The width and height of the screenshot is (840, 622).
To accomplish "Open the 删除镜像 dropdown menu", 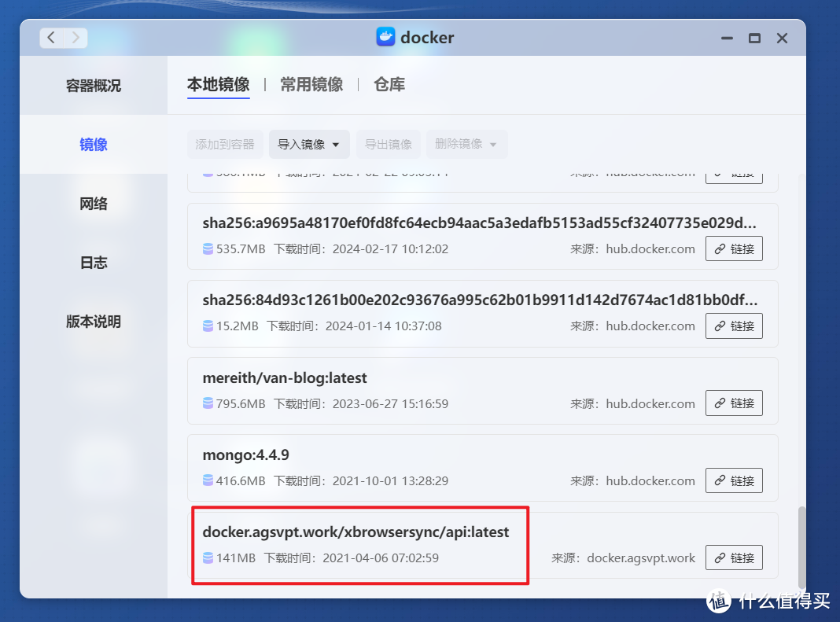I will pos(467,144).
